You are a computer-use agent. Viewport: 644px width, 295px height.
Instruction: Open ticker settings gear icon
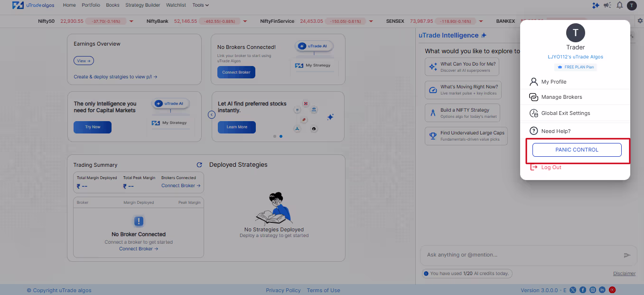640,21
